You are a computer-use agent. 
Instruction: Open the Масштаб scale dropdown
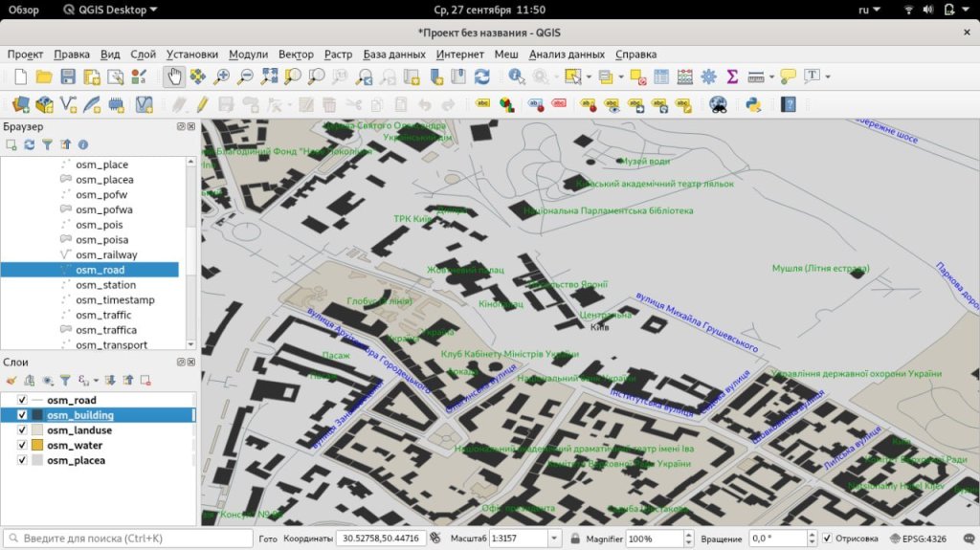554,539
